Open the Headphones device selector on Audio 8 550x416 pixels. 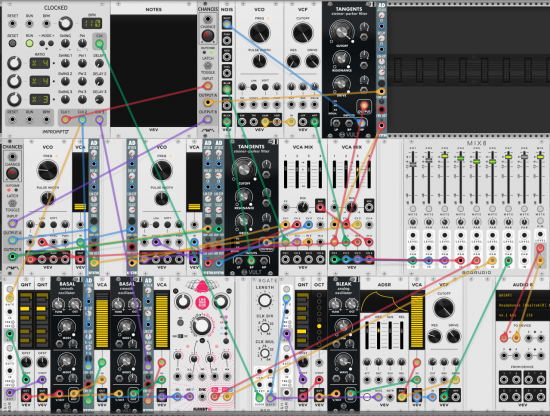pos(524,306)
